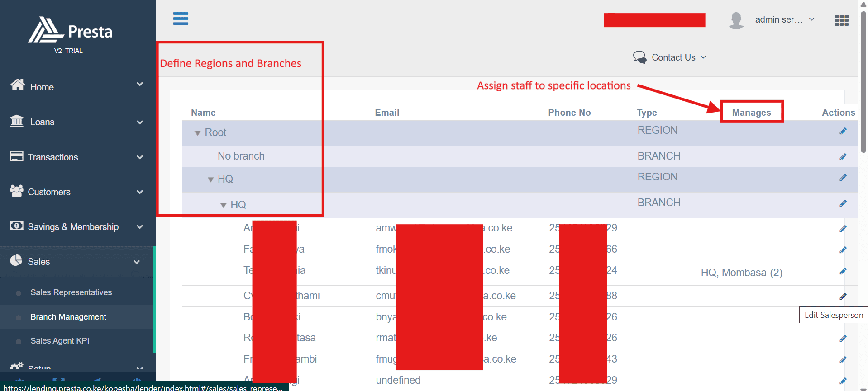Click the user avatar icon
The width and height of the screenshot is (868, 391).
736,20
